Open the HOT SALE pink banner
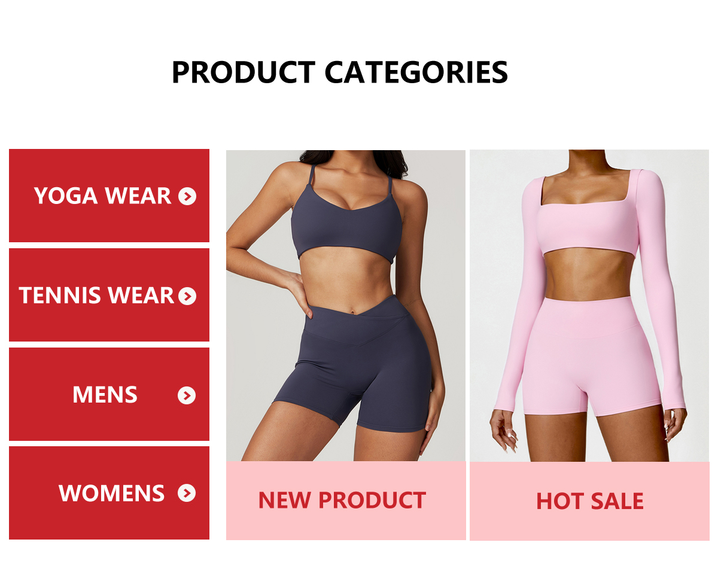 [x=589, y=501]
